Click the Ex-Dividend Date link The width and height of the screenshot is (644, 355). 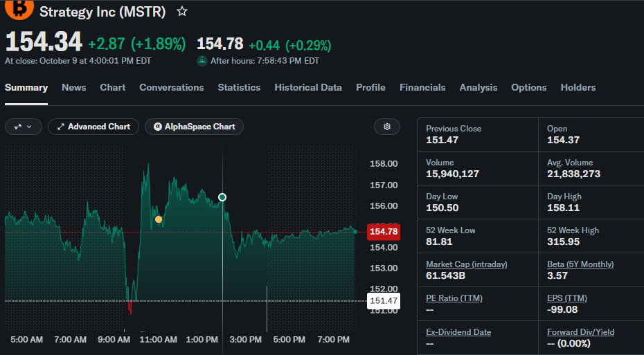pos(458,332)
